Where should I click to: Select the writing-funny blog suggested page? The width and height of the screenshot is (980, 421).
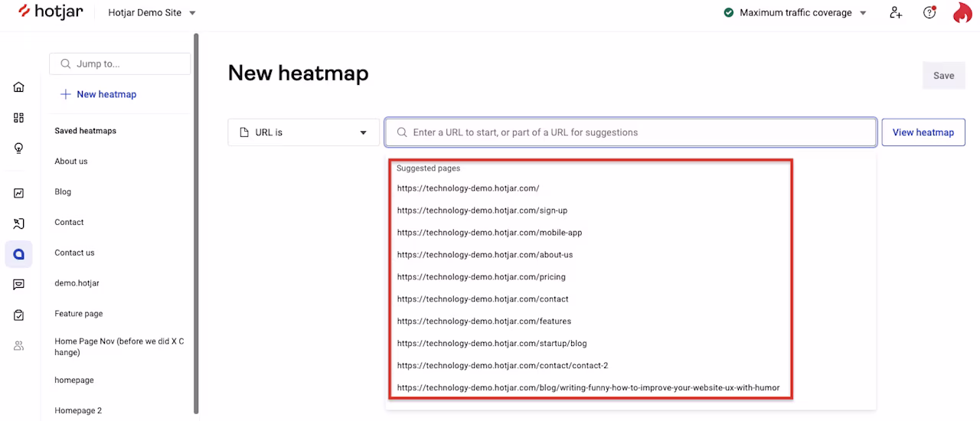click(588, 388)
